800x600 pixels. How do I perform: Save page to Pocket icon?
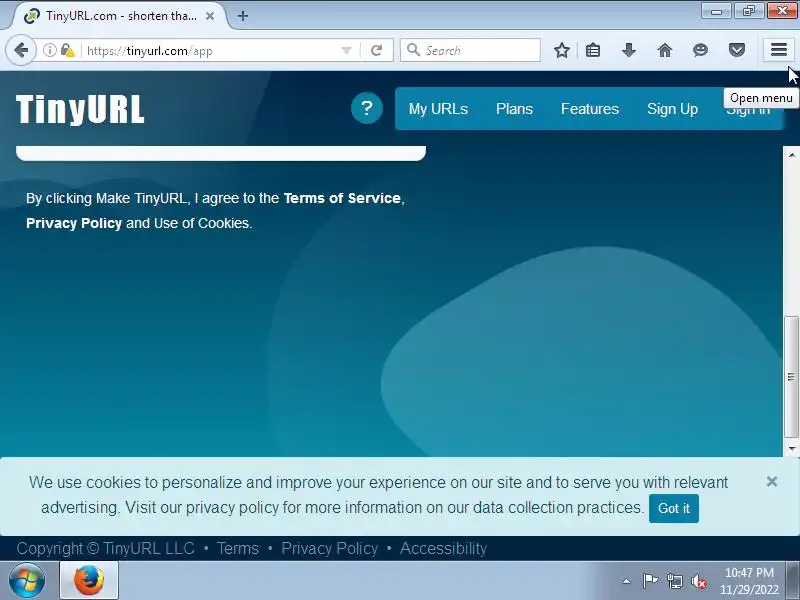point(737,51)
